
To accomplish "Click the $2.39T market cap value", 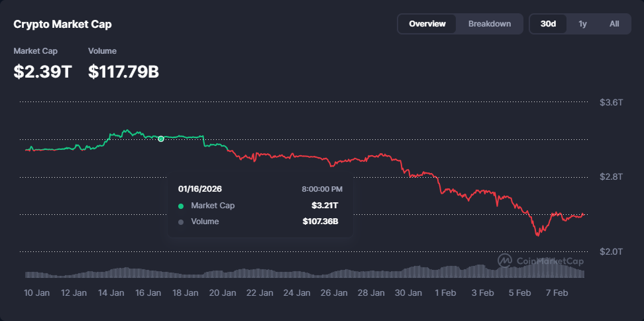I will click(x=42, y=72).
